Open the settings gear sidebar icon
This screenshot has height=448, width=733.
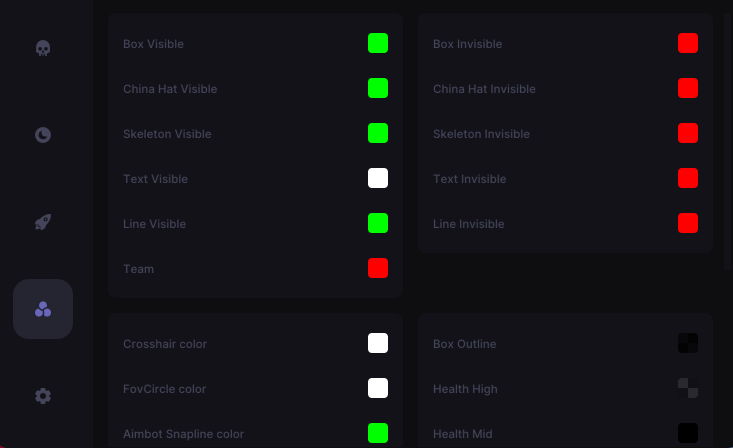[x=43, y=396]
